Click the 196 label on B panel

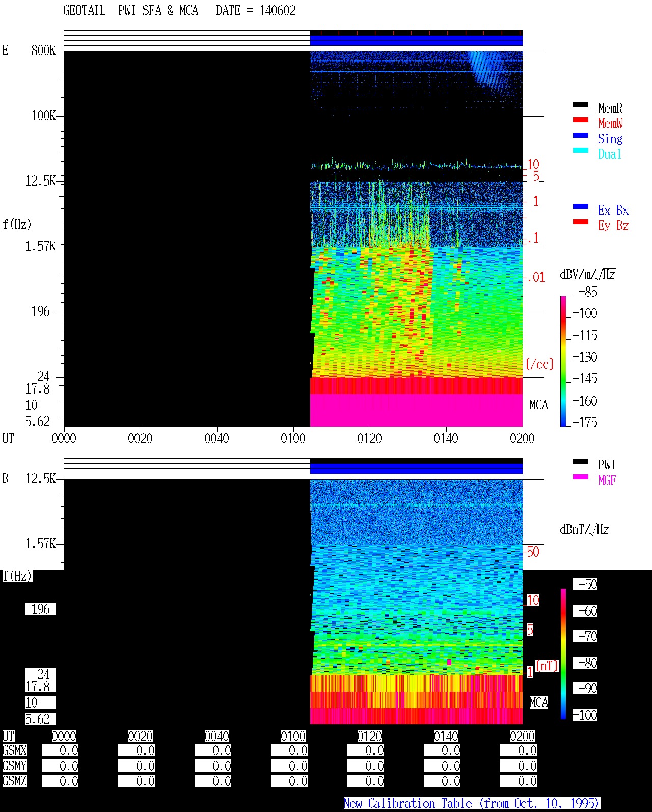point(41,609)
